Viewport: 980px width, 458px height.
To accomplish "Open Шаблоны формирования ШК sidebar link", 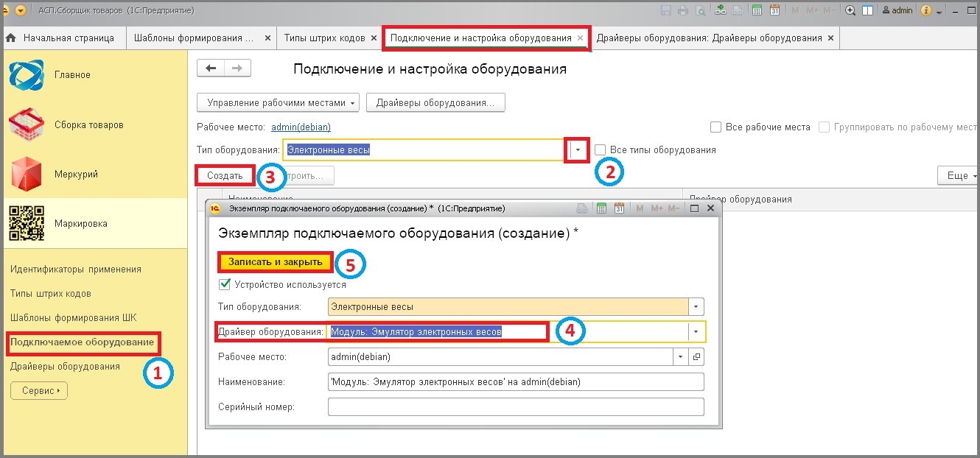I will 74,318.
